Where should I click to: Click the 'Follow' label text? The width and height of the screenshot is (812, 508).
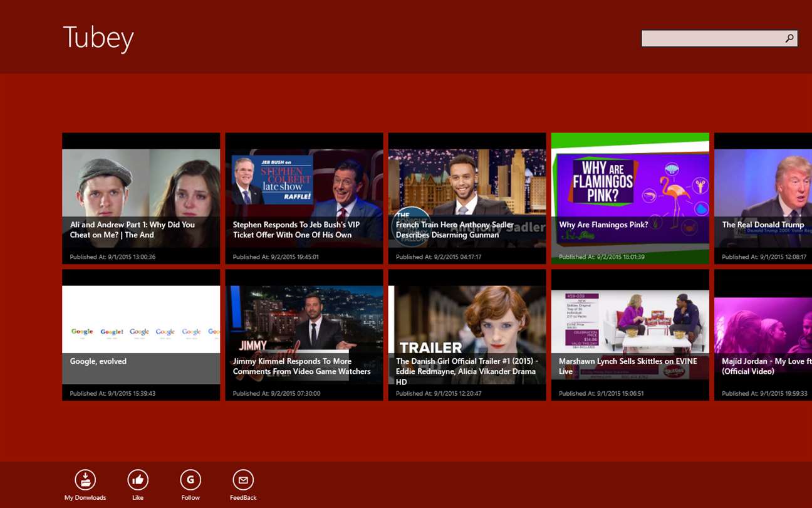[190, 498]
